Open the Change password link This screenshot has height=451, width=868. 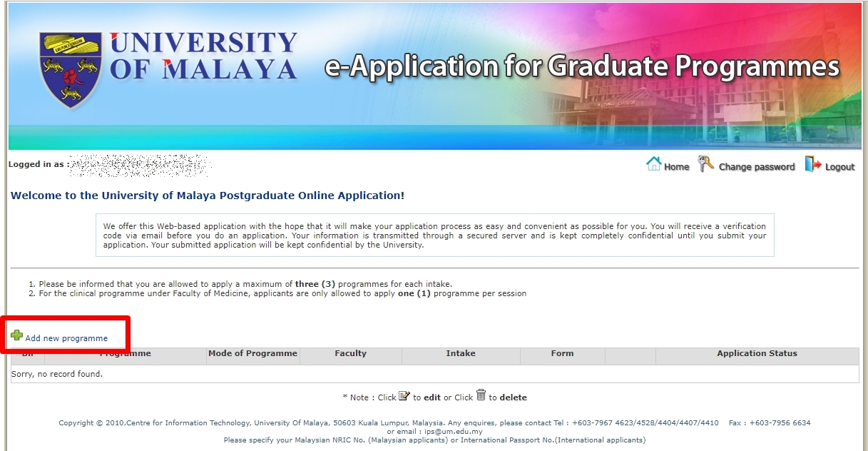(x=756, y=167)
